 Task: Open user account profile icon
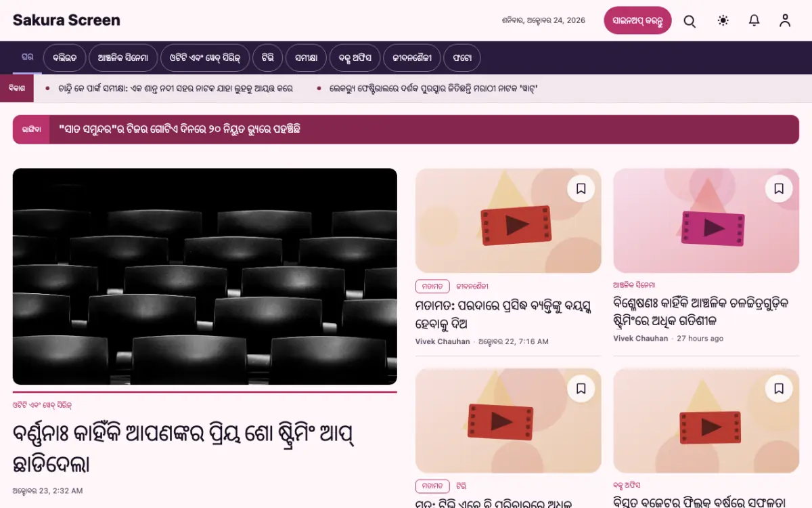coord(785,21)
